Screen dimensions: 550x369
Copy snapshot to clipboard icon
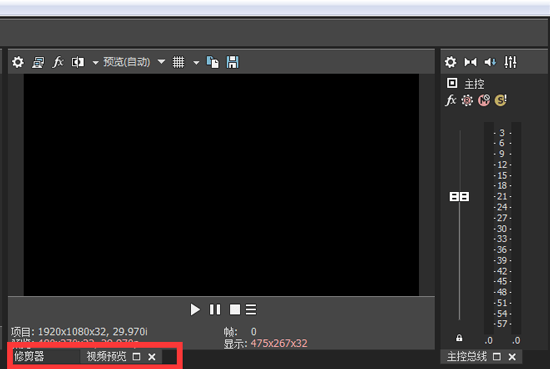coord(213,62)
